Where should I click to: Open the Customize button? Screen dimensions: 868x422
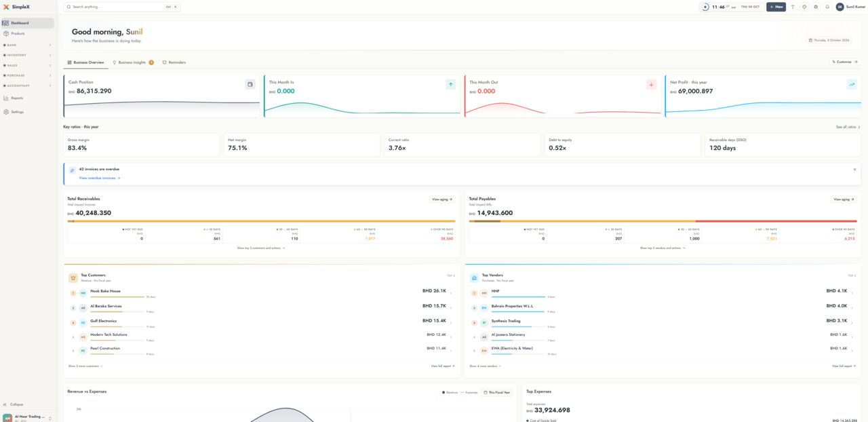pyautogui.click(x=845, y=62)
